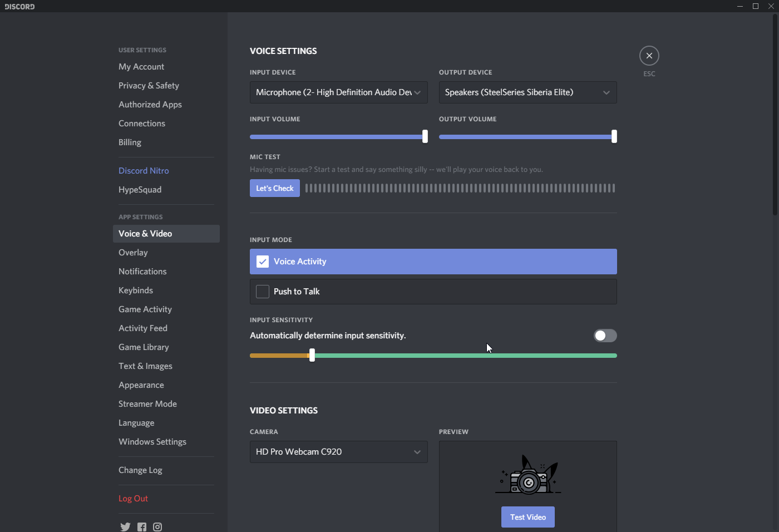The width and height of the screenshot is (779, 532).
Task: Close the Discord window
Action: 771,6
